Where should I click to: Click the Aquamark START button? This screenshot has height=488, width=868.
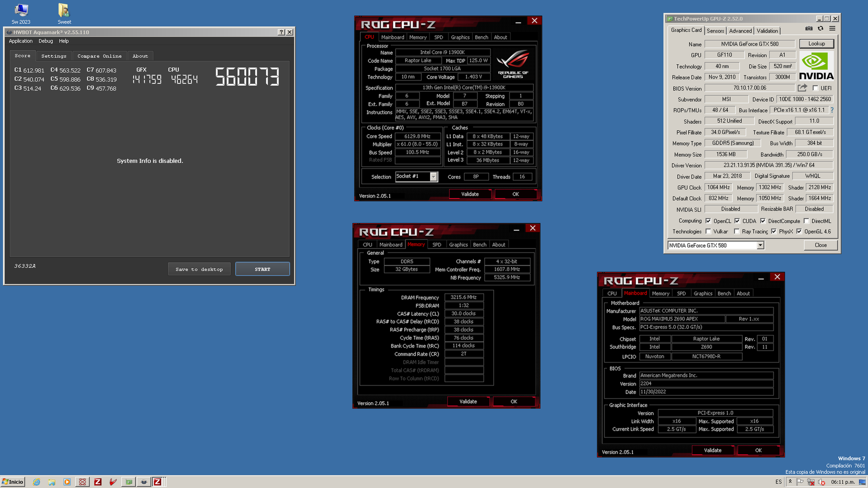(262, 269)
